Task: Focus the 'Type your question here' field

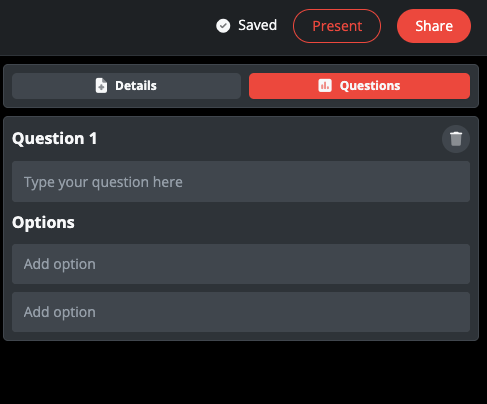Action: pyautogui.click(x=241, y=182)
